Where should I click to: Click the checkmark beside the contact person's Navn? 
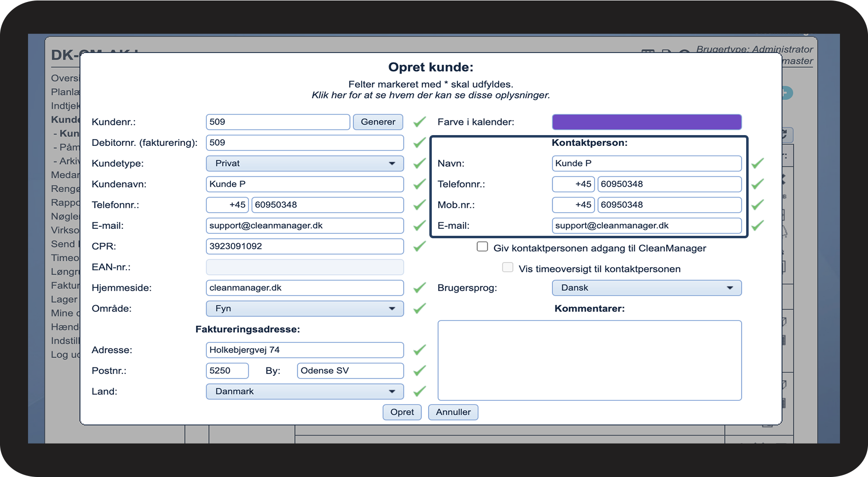click(x=757, y=163)
